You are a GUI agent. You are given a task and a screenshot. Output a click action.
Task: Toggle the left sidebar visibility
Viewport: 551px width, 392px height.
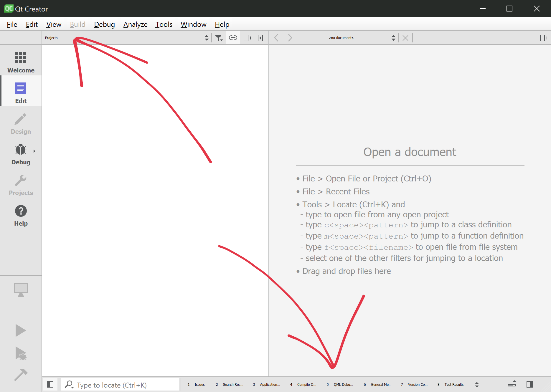[50, 384]
